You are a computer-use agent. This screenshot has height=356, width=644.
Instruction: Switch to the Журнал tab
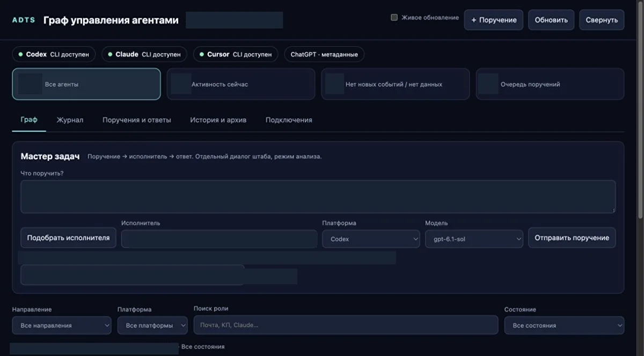point(70,120)
